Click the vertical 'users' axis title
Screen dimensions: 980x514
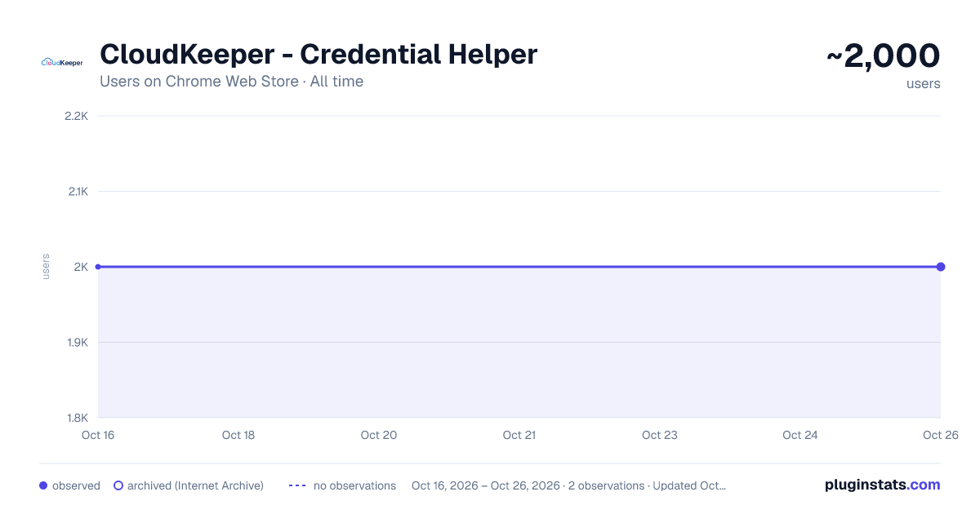click(x=46, y=267)
